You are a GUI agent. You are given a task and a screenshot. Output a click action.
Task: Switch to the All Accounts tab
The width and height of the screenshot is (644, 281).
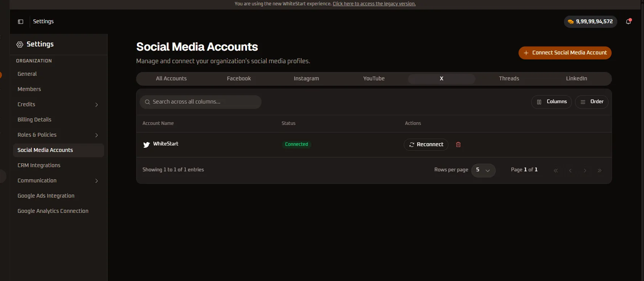[171, 78]
